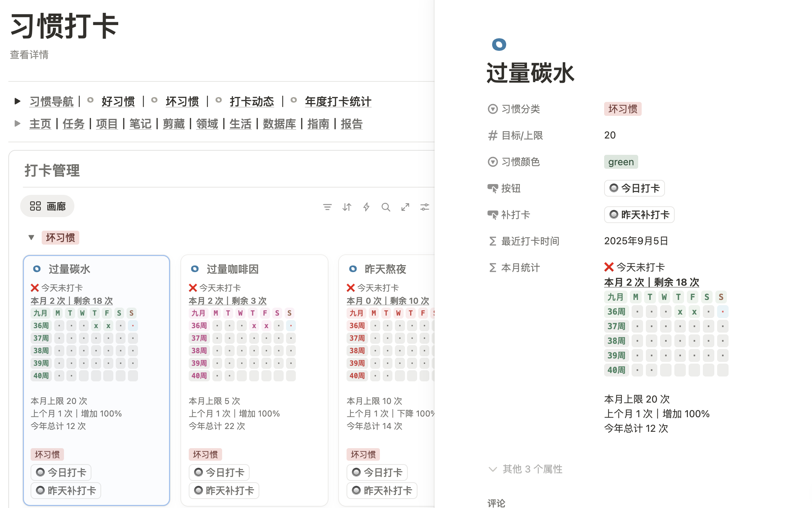
Task: Go to the 数据库 page link
Action: (x=279, y=124)
